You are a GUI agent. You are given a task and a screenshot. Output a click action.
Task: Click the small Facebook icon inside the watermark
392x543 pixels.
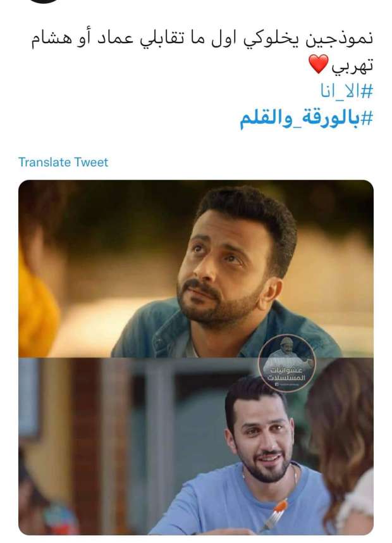pos(277,385)
